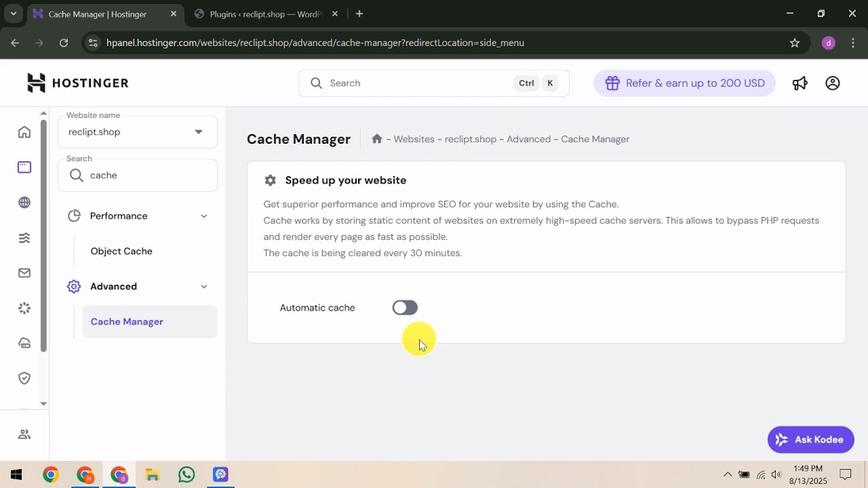Click the top Search bar
This screenshot has width=868, height=488.
point(434,83)
